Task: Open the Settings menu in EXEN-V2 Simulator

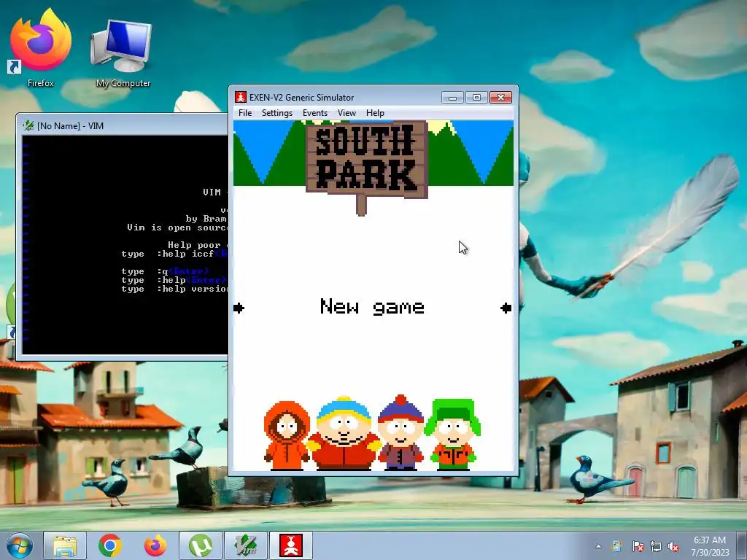Action: tap(276, 113)
